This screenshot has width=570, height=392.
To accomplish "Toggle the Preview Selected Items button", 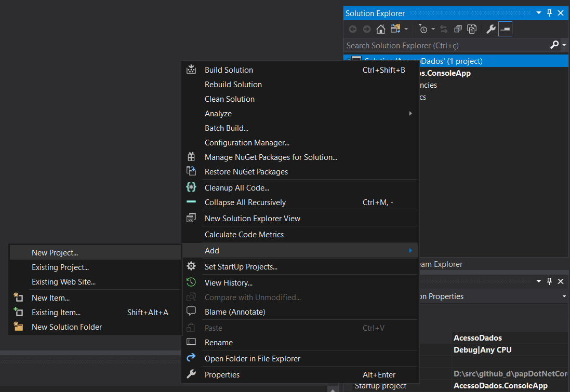I will point(505,29).
